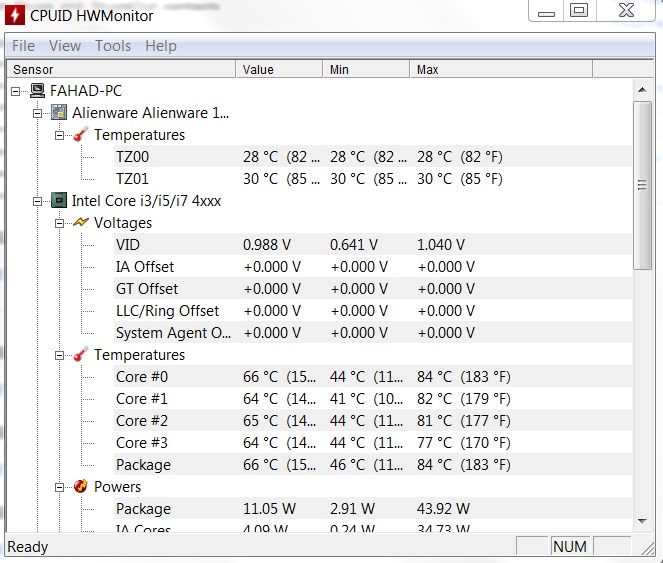The width and height of the screenshot is (663, 563).
Task: Select the IA Offset row
Action: [x=373, y=266]
